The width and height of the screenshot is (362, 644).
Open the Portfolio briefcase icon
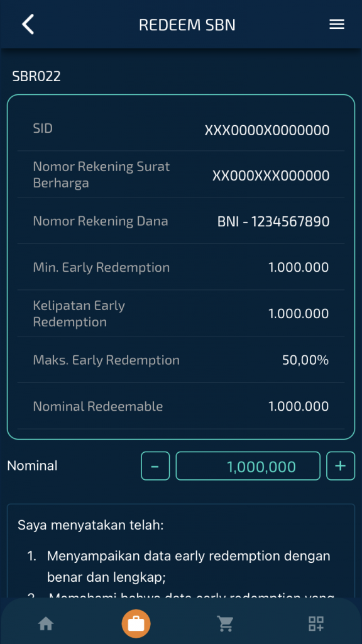coord(136,623)
